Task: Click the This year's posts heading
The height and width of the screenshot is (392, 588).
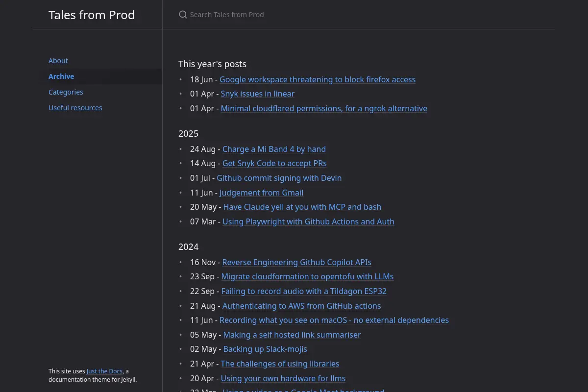Action: pyautogui.click(x=212, y=64)
